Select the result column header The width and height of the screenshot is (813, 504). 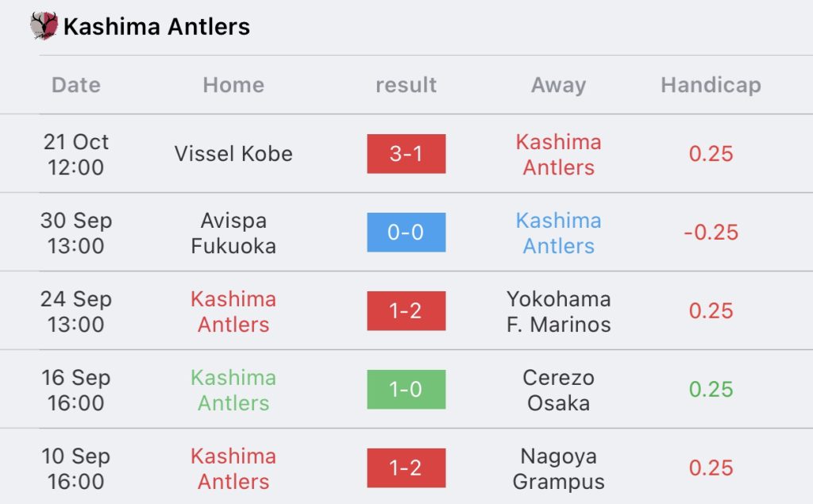point(406,85)
